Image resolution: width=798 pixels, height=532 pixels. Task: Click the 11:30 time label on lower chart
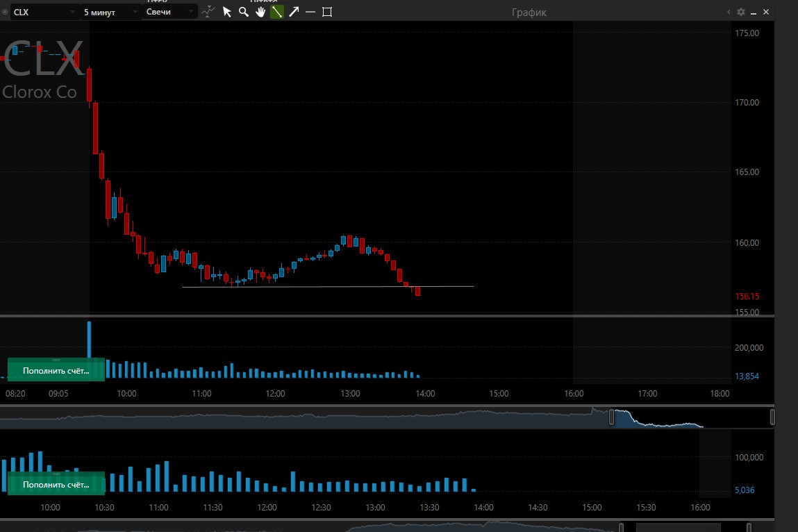[x=213, y=508]
